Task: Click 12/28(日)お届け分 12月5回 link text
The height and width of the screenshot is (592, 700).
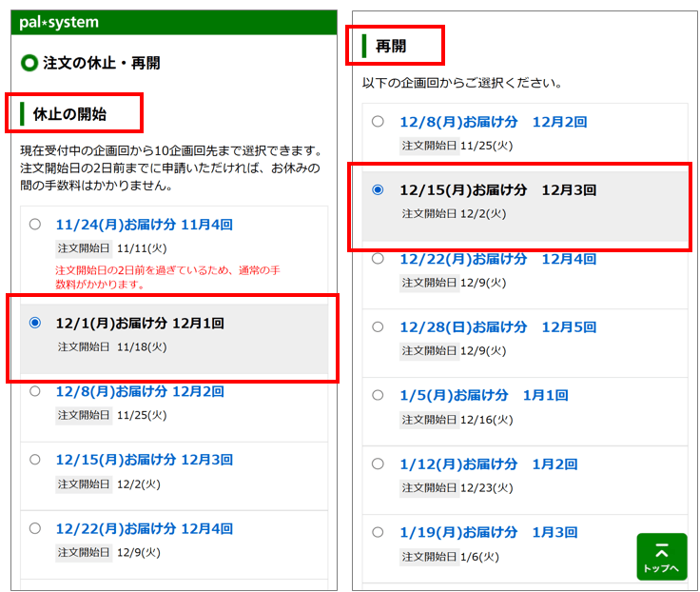Action: pyautogui.click(x=497, y=326)
